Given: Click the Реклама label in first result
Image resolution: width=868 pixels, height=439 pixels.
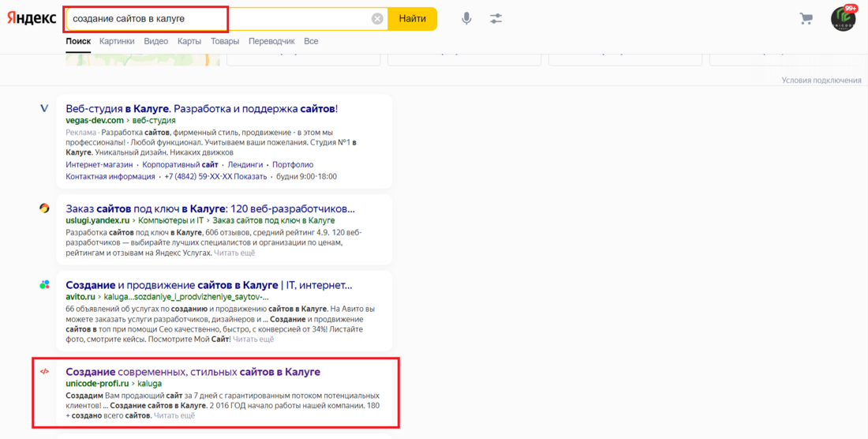Looking at the screenshot, I should (80, 133).
